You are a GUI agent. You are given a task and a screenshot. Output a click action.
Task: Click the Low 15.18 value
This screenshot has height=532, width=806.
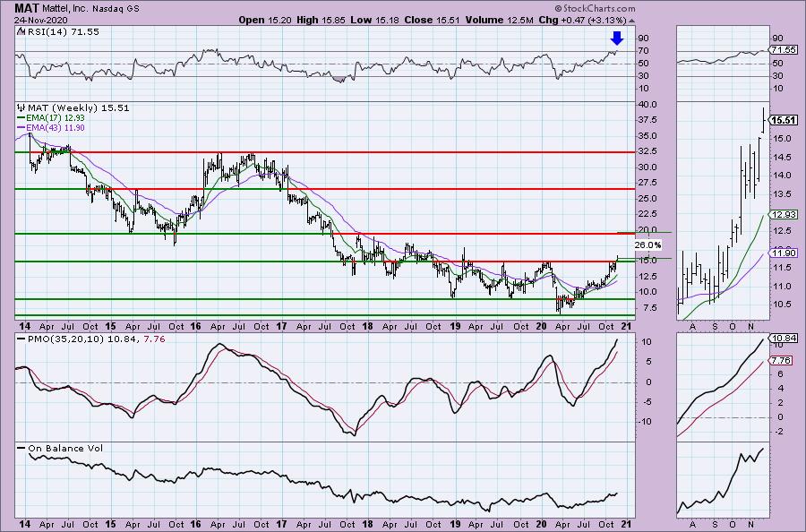pos(375,20)
